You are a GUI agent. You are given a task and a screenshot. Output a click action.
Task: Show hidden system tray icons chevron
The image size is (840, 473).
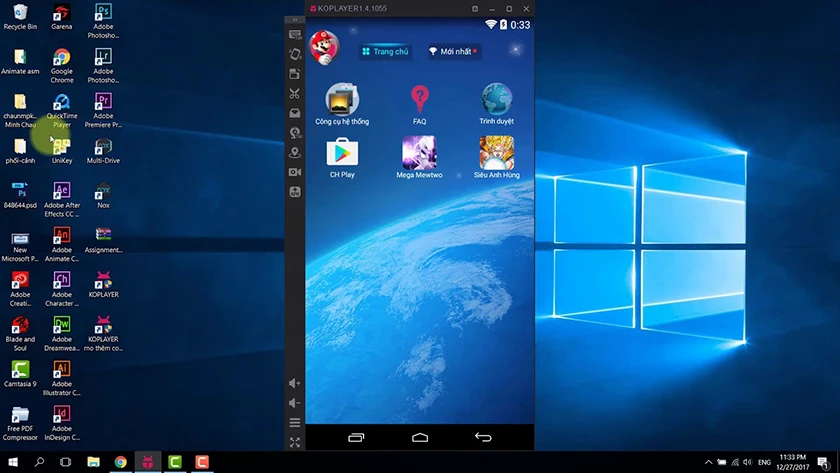(x=708, y=462)
